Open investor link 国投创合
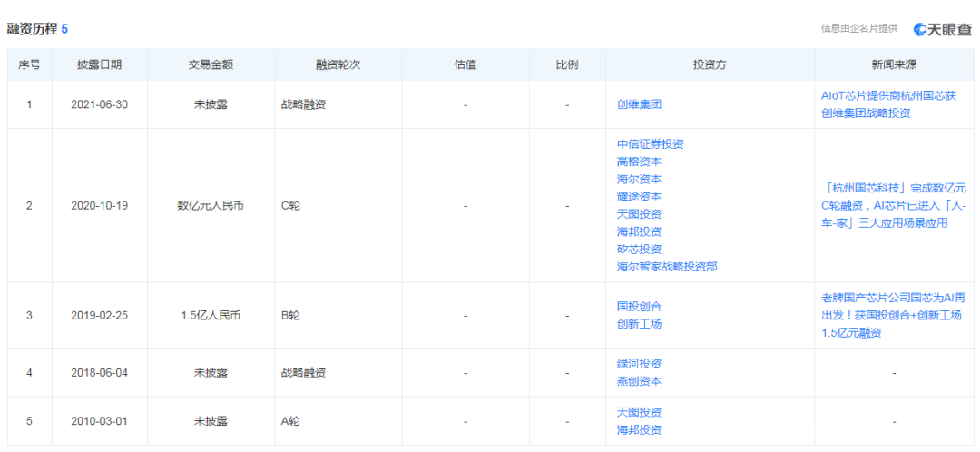The image size is (980, 452). tap(639, 307)
